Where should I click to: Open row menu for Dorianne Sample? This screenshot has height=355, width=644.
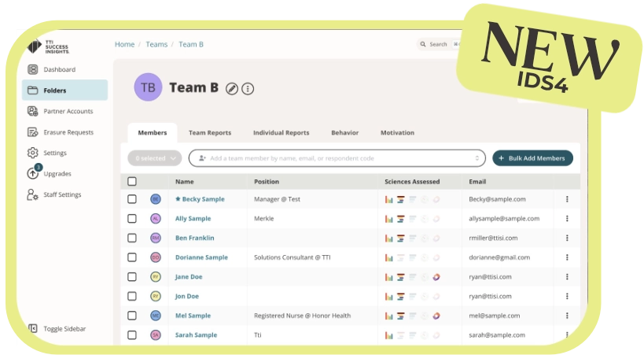567,257
